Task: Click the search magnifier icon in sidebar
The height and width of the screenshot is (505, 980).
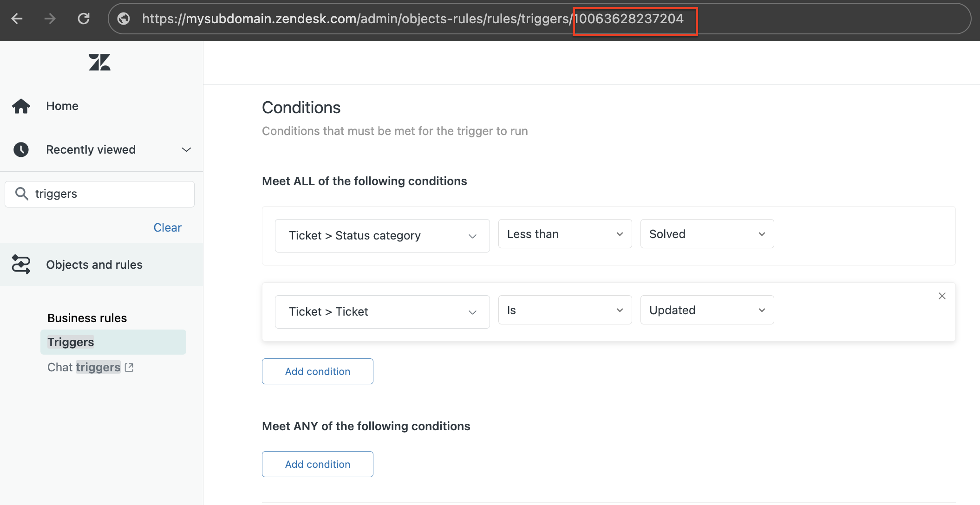Action: tap(22, 193)
